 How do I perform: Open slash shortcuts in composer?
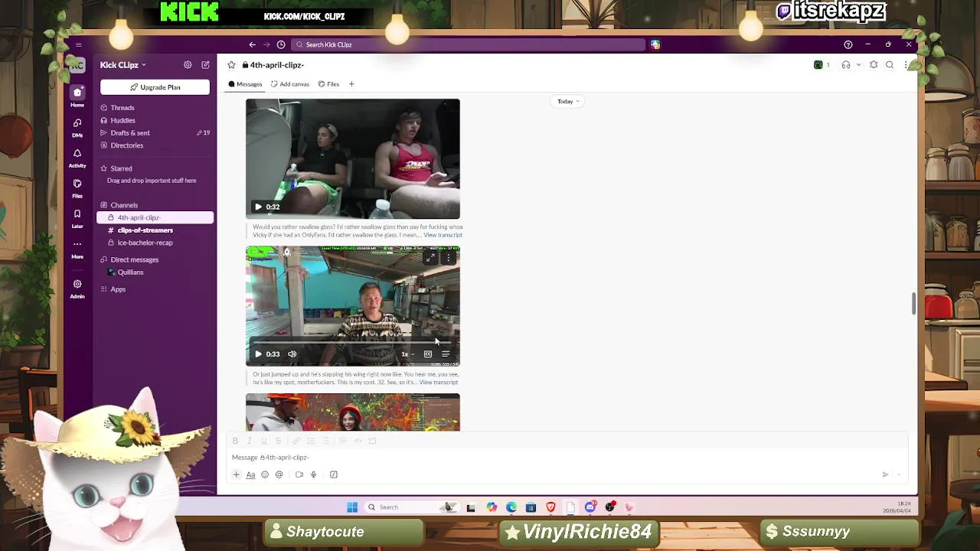pos(334,474)
